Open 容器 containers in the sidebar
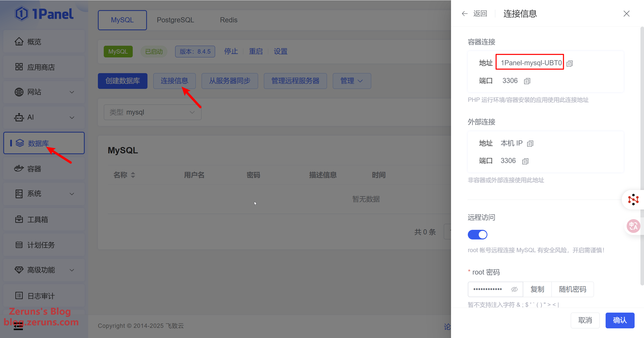Viewport: 644px width, 338px height. (44, 169)
